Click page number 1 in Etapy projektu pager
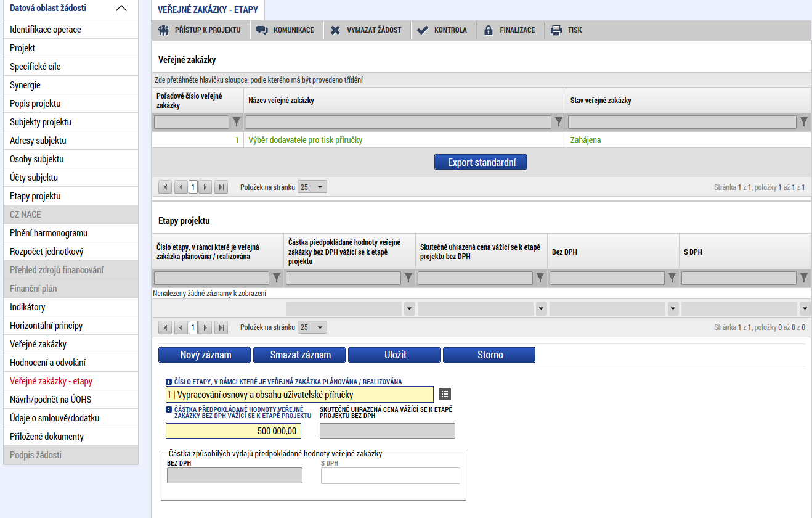The image size is (812, 518). (193, 327)
